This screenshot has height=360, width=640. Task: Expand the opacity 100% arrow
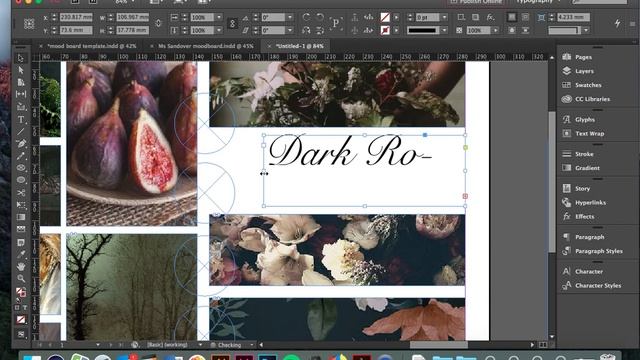(x=496, y=30)
